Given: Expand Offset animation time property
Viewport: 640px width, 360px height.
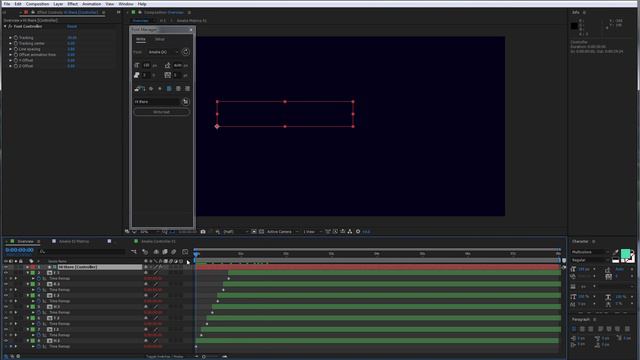Looking at the screenshot, I should [11, 55].
